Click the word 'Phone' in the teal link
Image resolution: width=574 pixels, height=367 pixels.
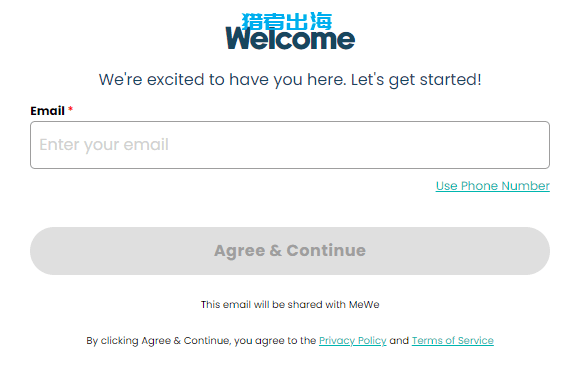[479, 186]
